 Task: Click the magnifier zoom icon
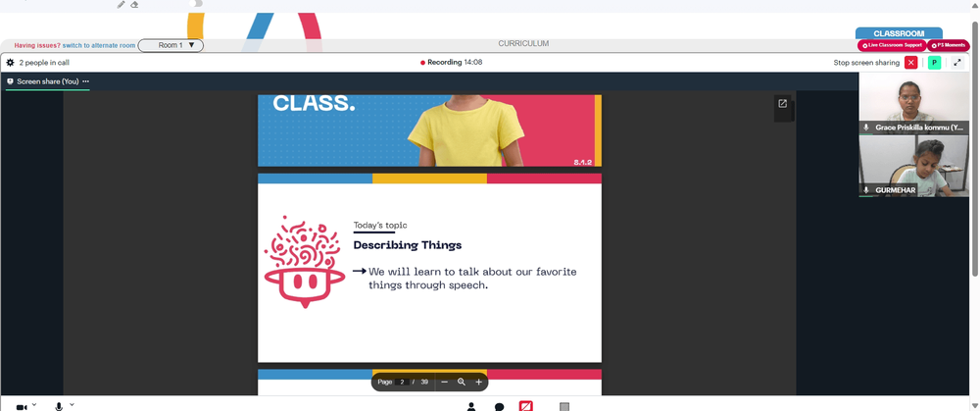462,382
